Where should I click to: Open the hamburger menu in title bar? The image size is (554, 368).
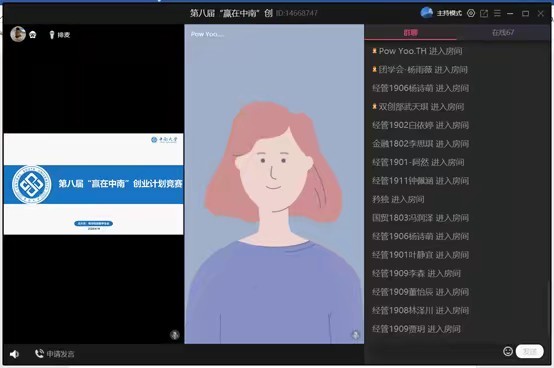coord(497,13)
